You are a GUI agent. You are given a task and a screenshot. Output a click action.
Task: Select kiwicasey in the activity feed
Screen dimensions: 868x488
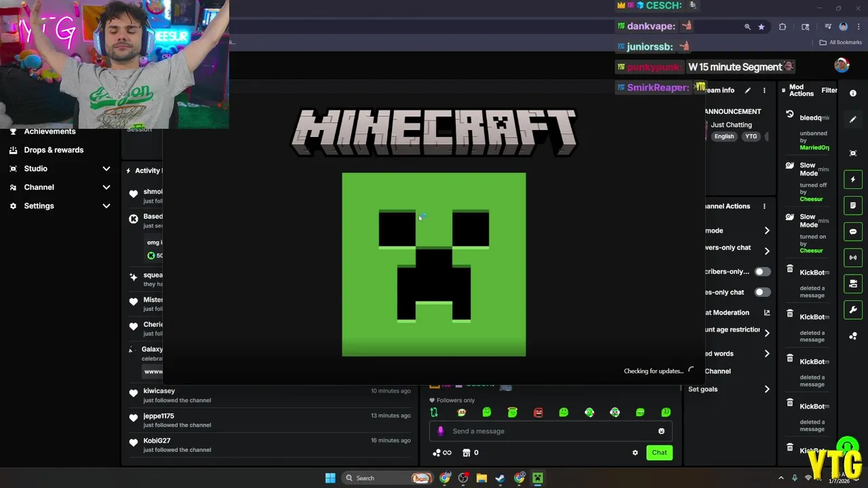coord(159,391)
